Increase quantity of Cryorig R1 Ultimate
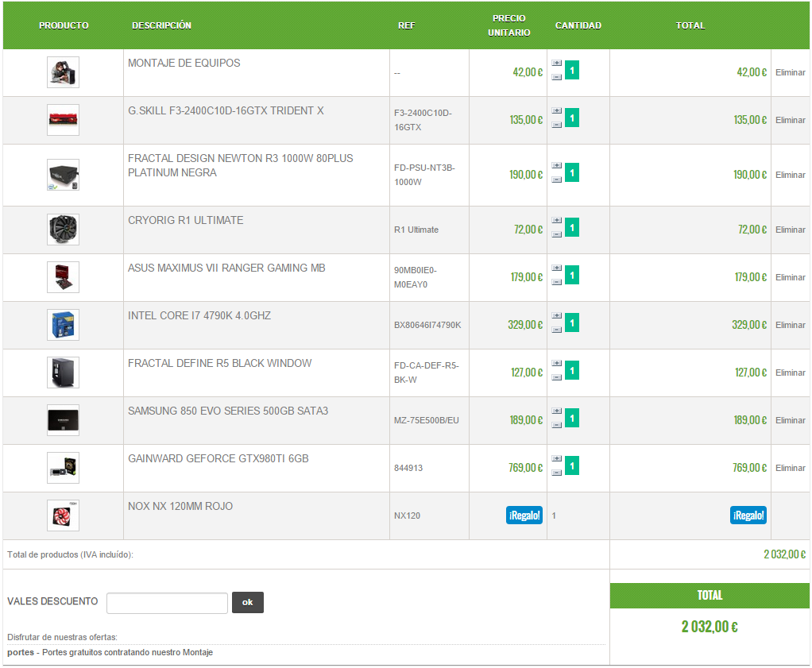Image resolution: width=812 pixels, height=668 pixels. pos(557,221)
